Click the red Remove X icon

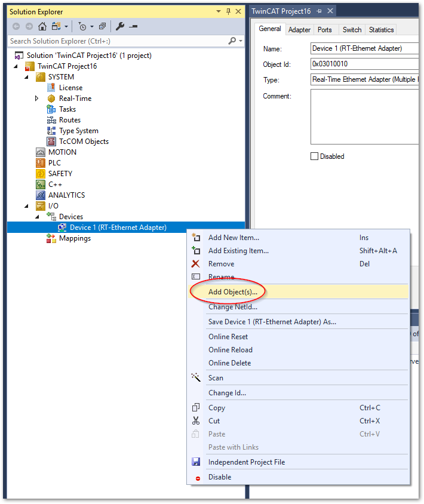pos(195,263)
